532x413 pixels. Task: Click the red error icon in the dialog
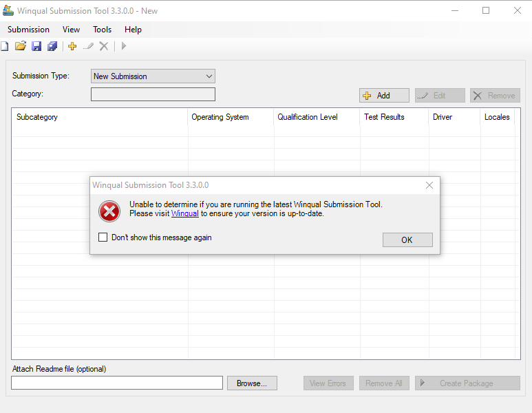coord(109,211)
